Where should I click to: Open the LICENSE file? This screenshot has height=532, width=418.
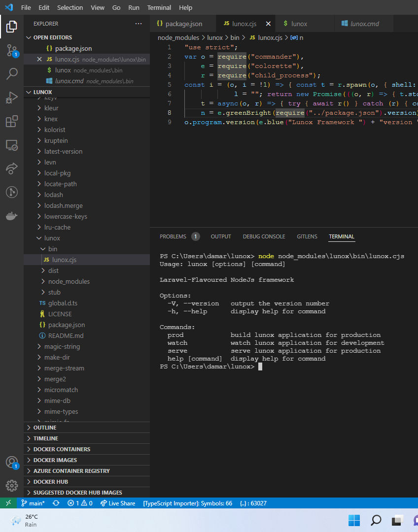click(x=87, y=314)
